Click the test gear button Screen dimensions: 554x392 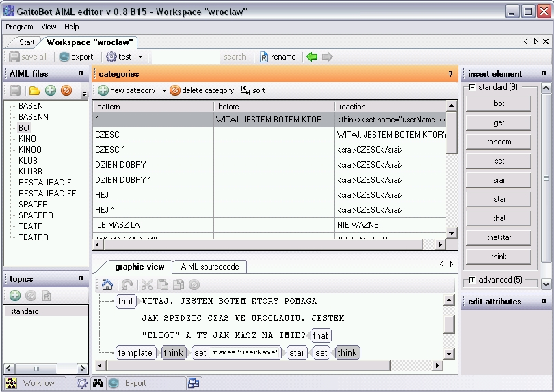pos(119,57)
